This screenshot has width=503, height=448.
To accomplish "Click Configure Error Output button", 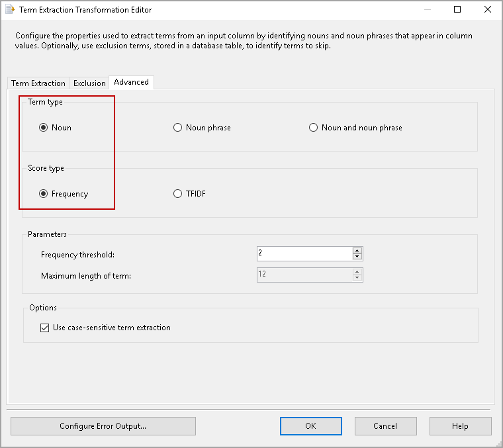I will [x=103, y=426].
